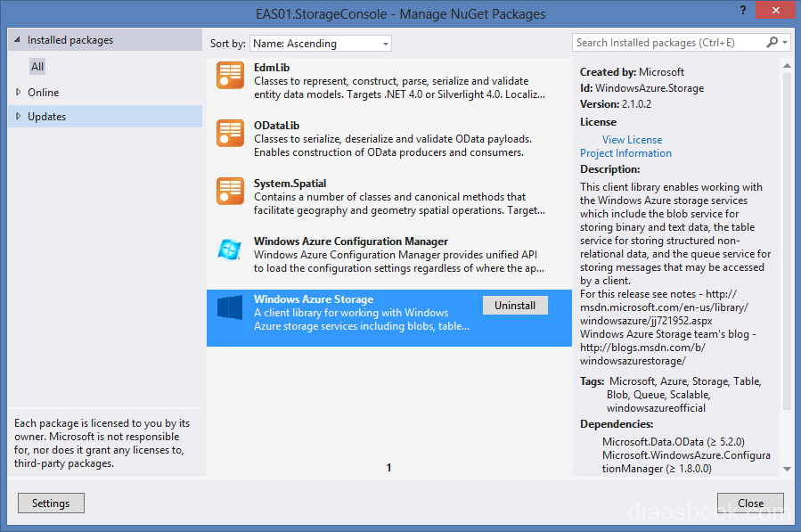The height and width of the screenshot is (532, 801).
Task: Click the details pane scroll up arrow
Action: (787, 66)
